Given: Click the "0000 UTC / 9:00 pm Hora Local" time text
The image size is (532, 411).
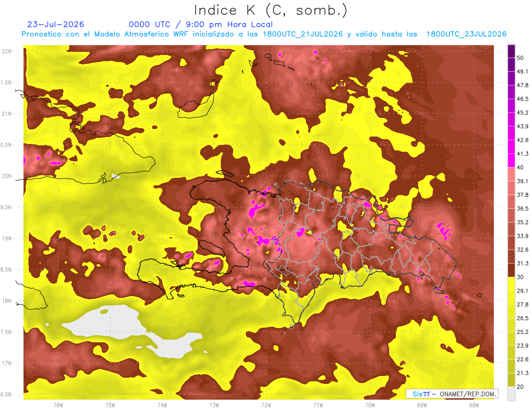Looking at the screenshot, I should (201, 24).
